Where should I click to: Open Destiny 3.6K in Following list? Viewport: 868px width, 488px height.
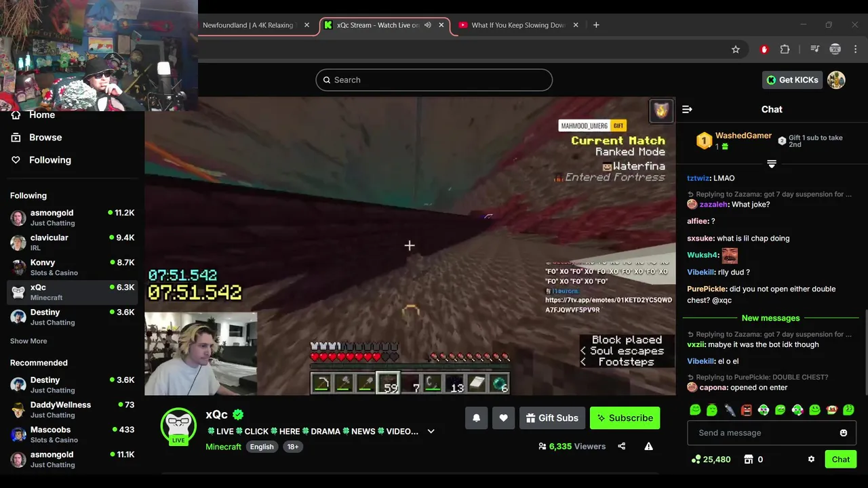pos(72,317)
